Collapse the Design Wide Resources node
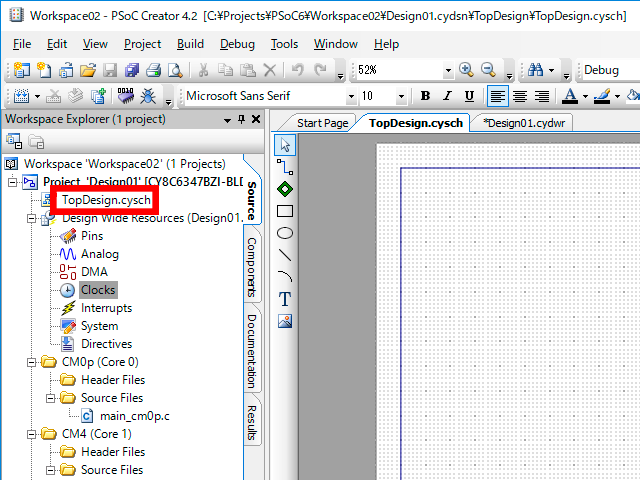Viewport: 640px width, 480px height. [x=31, y=218]
